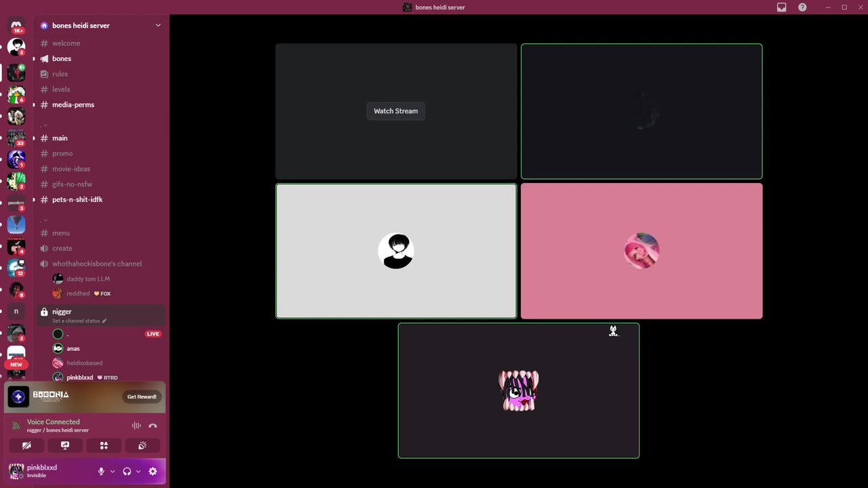Open Direct Messages via the Discord logo icon
868x488 pixels.
point(16,26)
